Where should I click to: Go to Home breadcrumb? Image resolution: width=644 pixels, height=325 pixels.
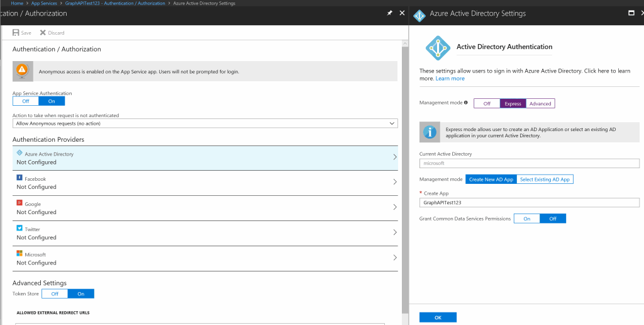tap(17, 3)
